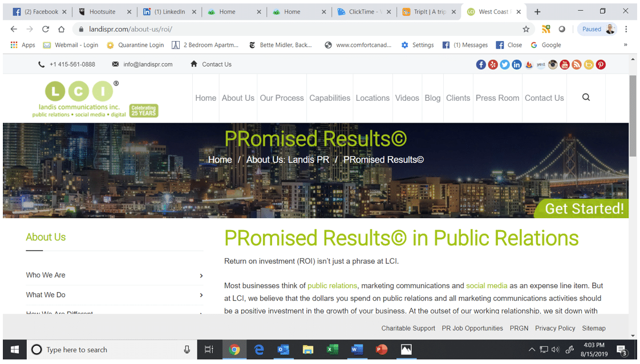Open the Twitter profile icon
Viewport: 640px width, 364px height.
pos(505,65)
